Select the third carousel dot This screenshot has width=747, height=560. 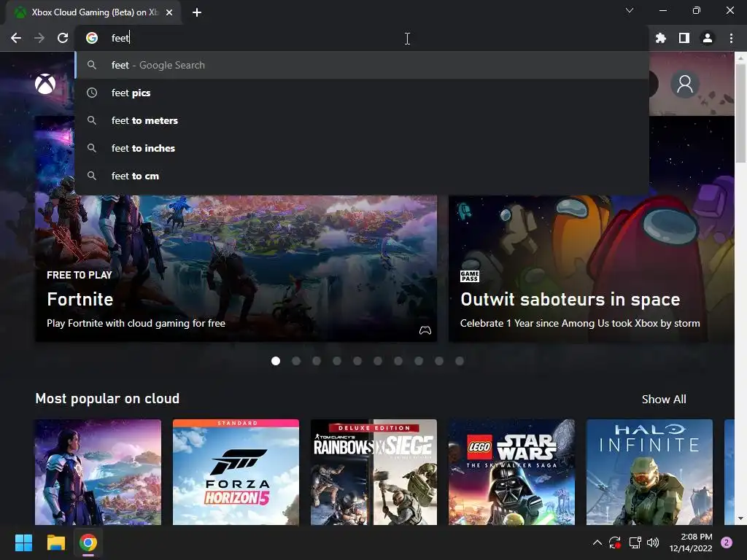pyautogui.click(x=317, y=361)
